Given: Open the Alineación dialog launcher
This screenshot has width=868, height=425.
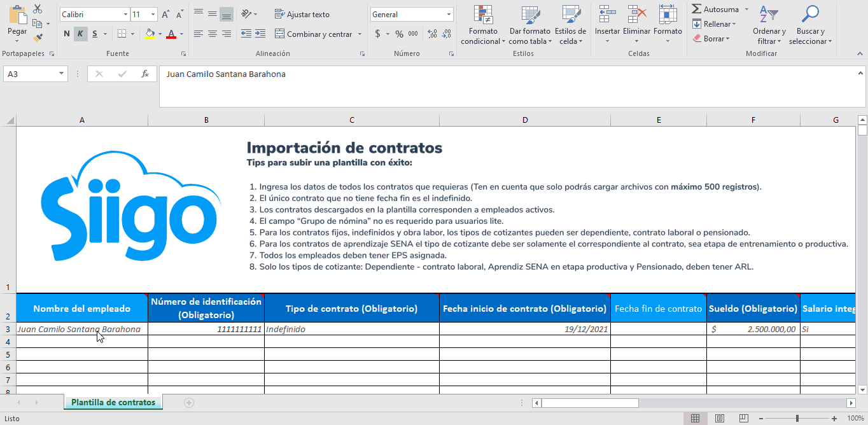Looking at the screenshot, I should pos(362,54).
